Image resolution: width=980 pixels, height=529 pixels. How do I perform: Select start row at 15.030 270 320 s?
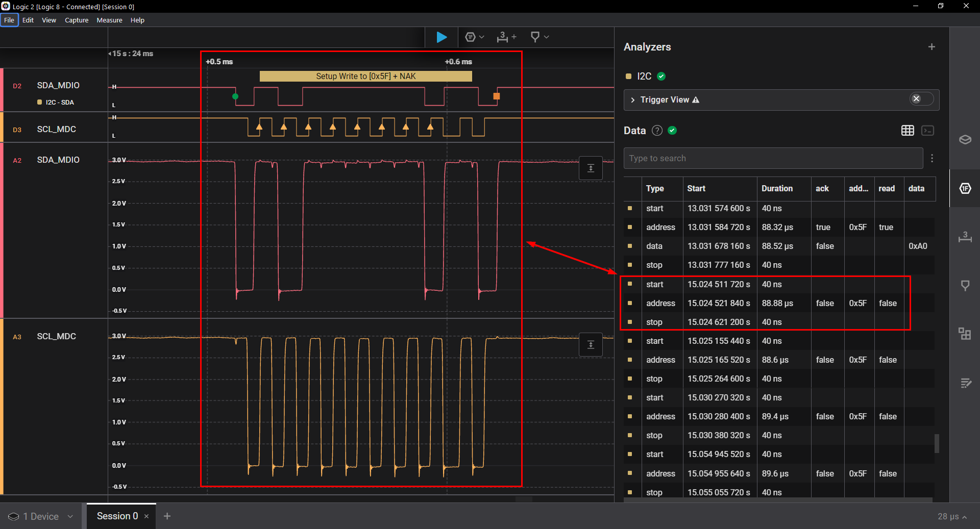coord(779,398)
